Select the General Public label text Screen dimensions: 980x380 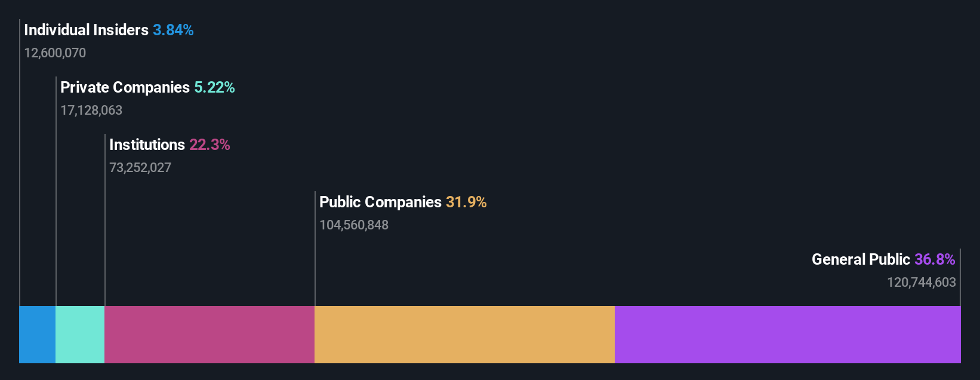(861, 259)
